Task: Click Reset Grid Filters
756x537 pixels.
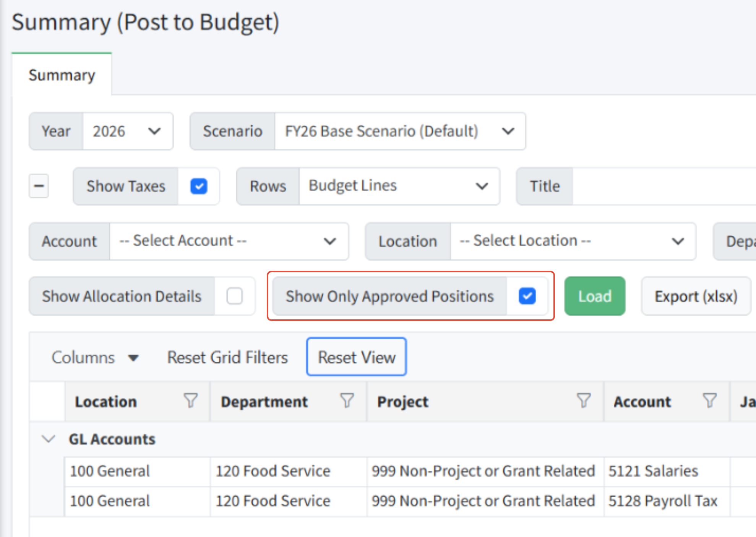Action: (227, 358)
